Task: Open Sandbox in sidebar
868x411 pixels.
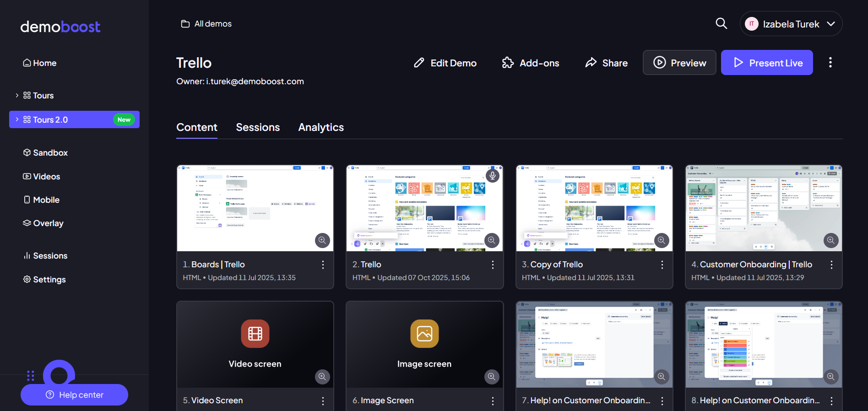Action: tap(45, 153)
